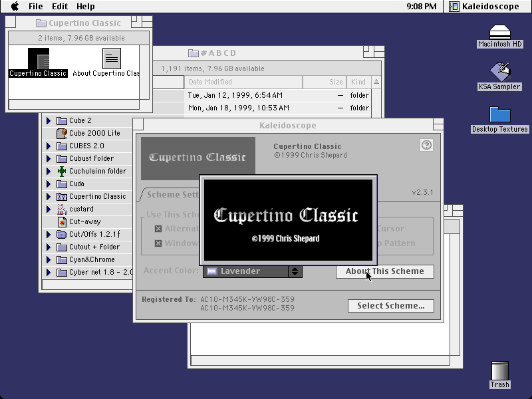This screenshot has height=399, width=532.
Task: Click the Cutout + Folder icon
Action: tap(62, 247)
